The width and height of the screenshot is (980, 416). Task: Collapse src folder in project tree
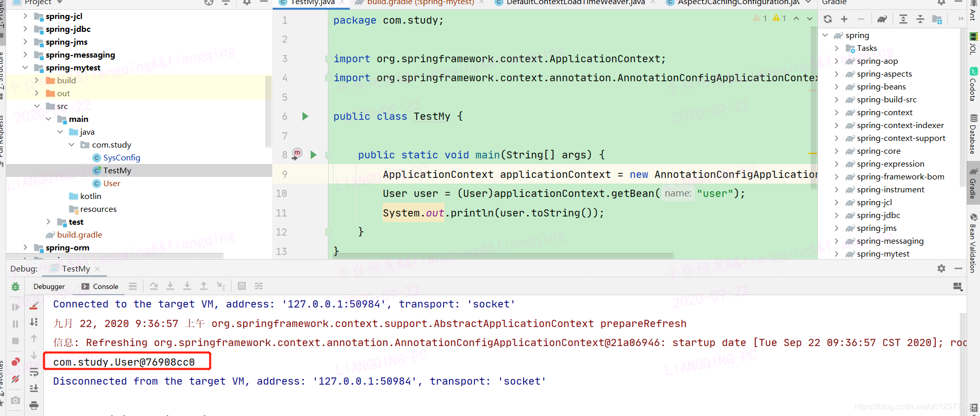point(37,106)
